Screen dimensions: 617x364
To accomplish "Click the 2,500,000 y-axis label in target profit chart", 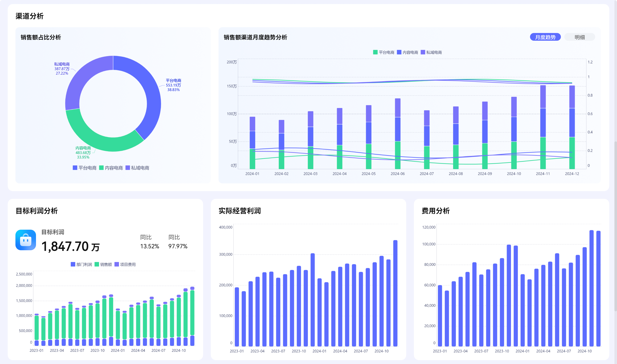I will click(x=24, y=274).
